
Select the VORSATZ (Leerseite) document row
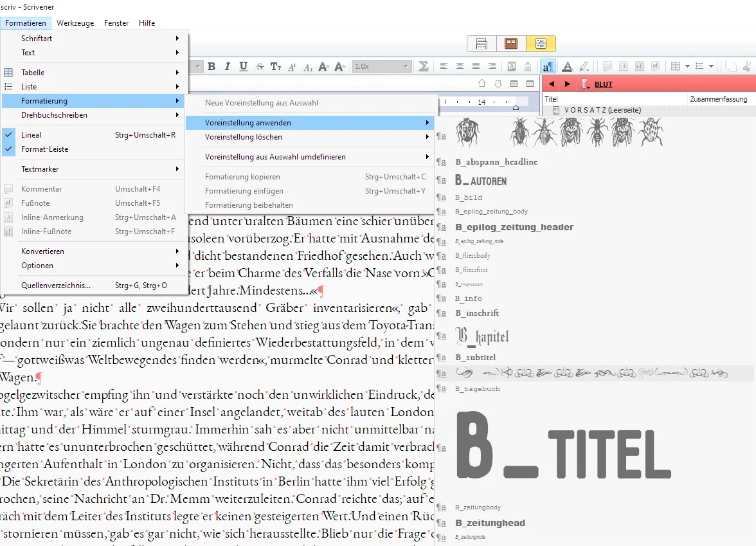602,111
